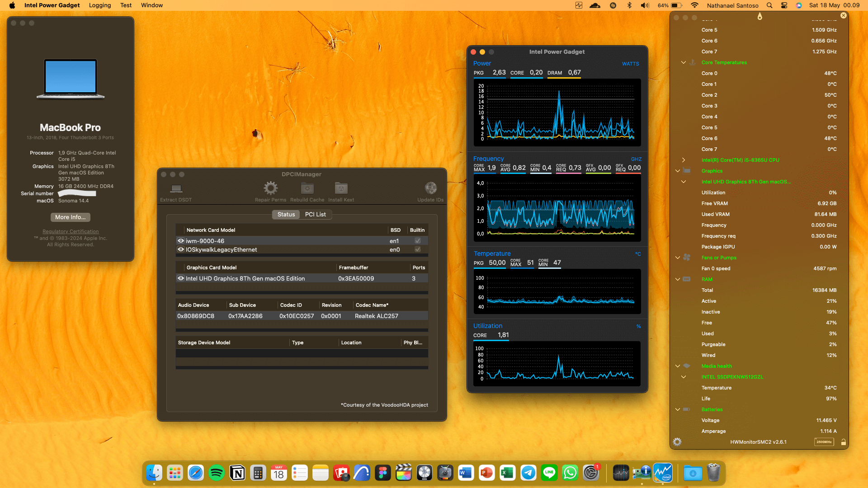Image resolution: width=868 pixels, height=488 pixels.
Task: Toggle the Builtin checkbox for iwm-9000-46
Action: tap(417, 241)
